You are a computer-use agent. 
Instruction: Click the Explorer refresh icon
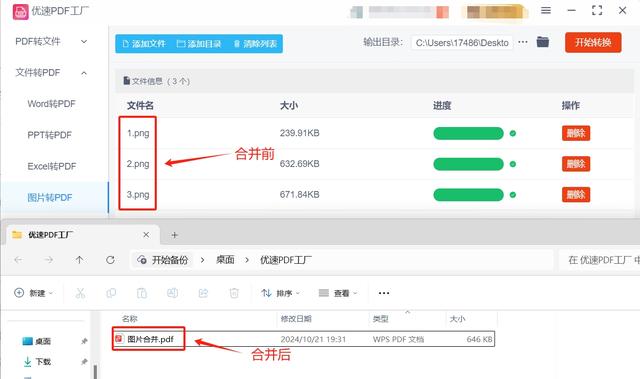[110, 260]
